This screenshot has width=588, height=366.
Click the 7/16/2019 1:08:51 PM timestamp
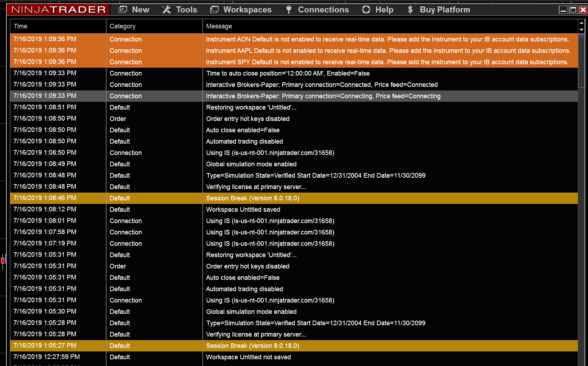(45, 107)
